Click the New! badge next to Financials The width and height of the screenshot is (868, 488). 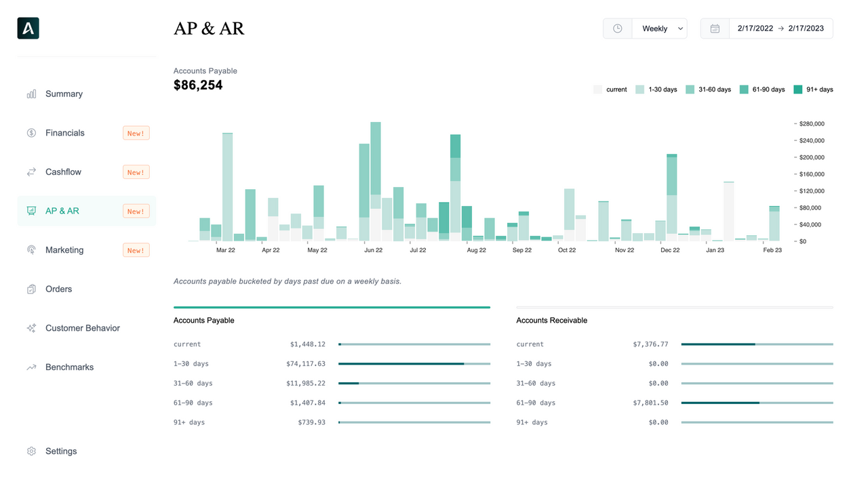(x=136, y=134)
